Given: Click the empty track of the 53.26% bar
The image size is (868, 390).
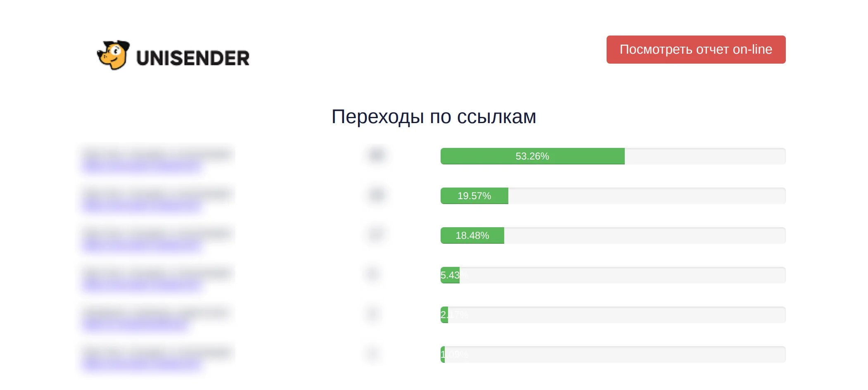Looking at the screenshot, I should click(x=705, y=156).
